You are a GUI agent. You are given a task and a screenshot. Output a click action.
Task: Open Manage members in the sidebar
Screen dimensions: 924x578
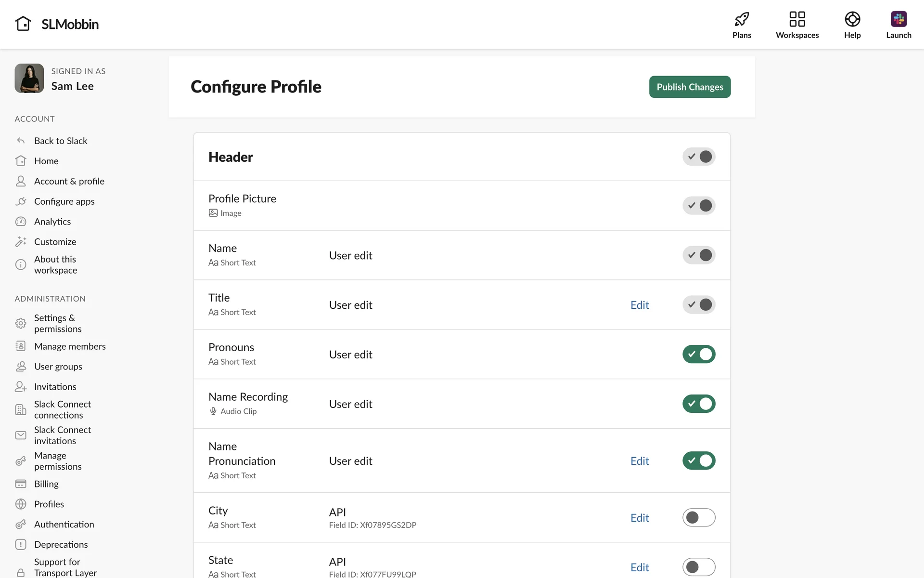[70, 346]
